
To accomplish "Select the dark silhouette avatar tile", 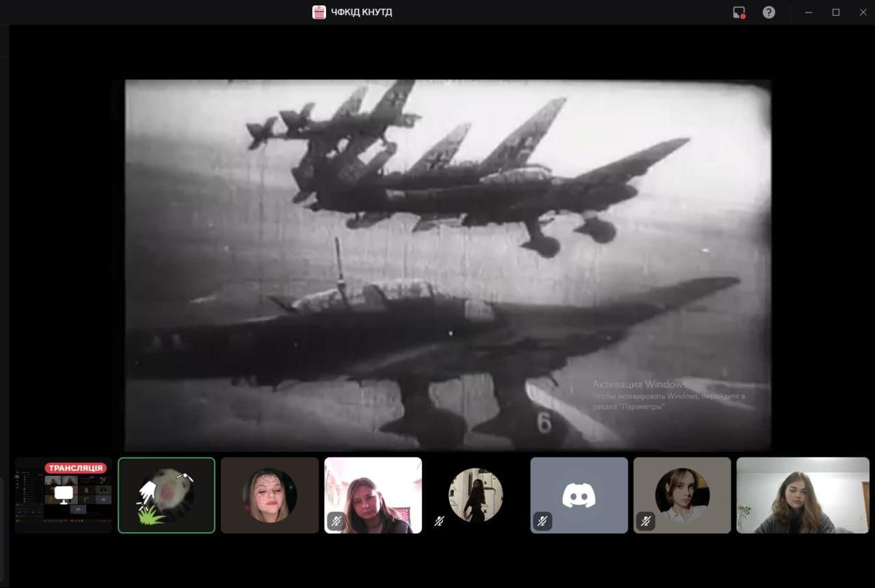I will point(476,495).
